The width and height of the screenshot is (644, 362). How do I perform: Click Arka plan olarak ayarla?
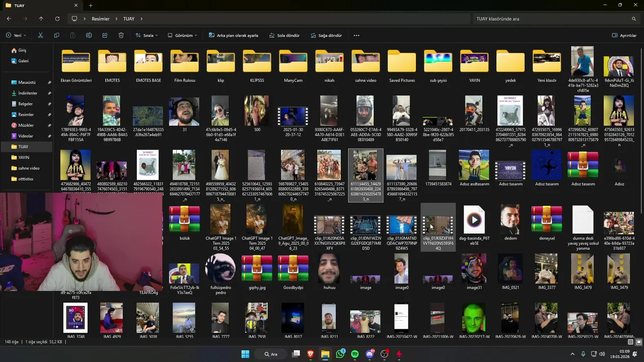233,36
